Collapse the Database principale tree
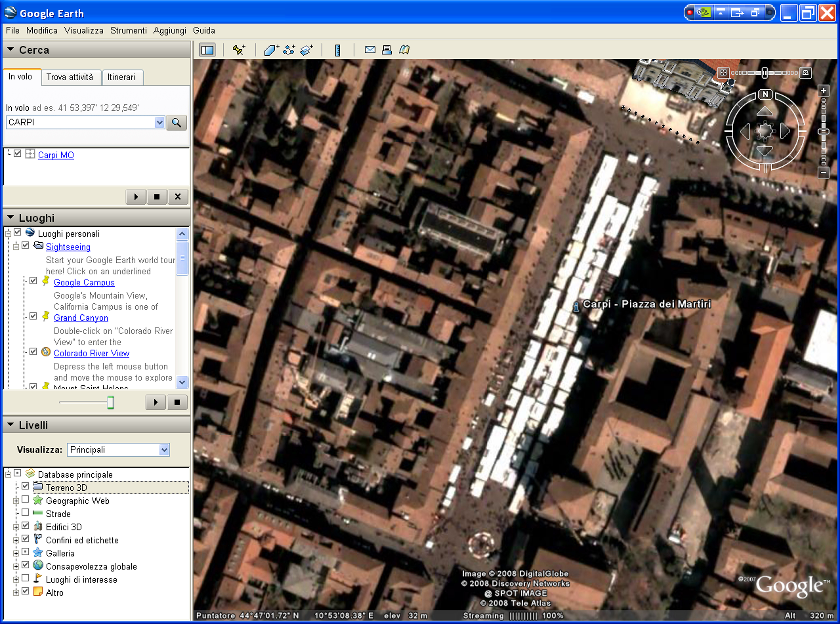Image resolution: width=840 pixels, height=624 pixels. coord(8,474)
